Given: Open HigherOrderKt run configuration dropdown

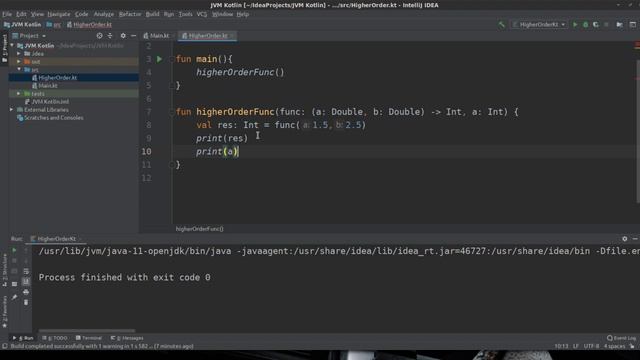Looking at the screenshot, I should pos(540,24).
